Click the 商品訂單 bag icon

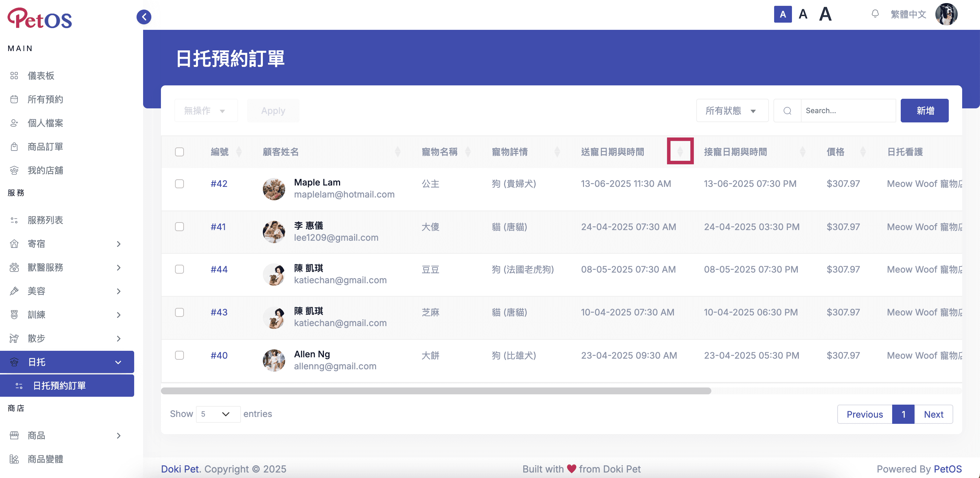click(14, 147)
